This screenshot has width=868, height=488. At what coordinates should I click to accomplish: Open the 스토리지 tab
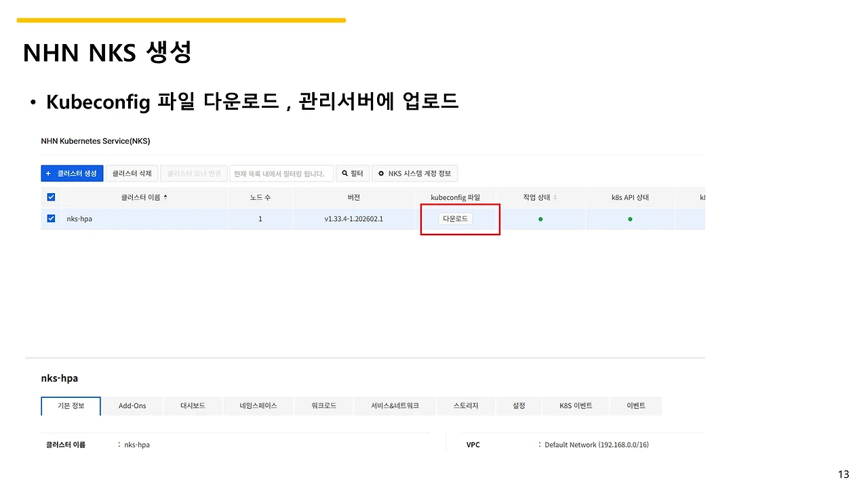[466, 406]
